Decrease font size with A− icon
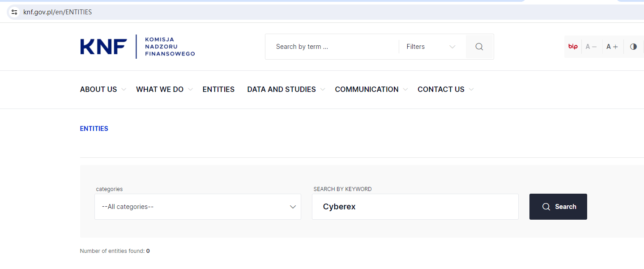Viewport: 644px width, 269px height. click(591, 47)
